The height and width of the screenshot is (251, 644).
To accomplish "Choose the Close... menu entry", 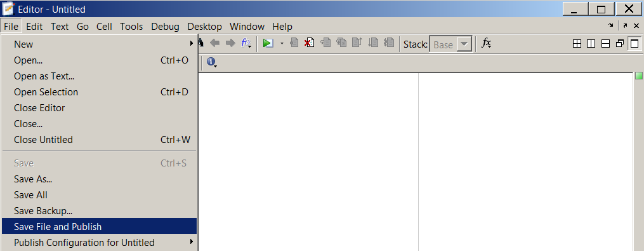I will (x=99, y=123).
